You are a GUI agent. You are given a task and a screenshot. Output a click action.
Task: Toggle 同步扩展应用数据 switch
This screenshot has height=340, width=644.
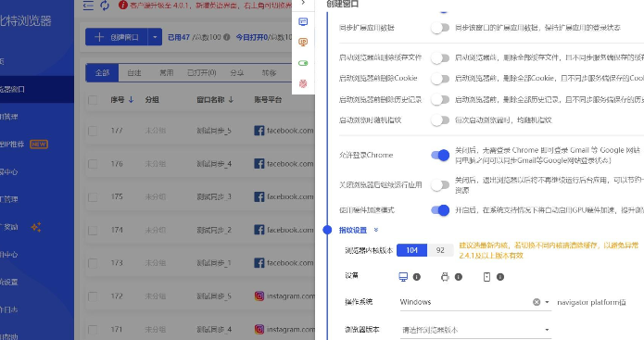click(x=440, y=28)
